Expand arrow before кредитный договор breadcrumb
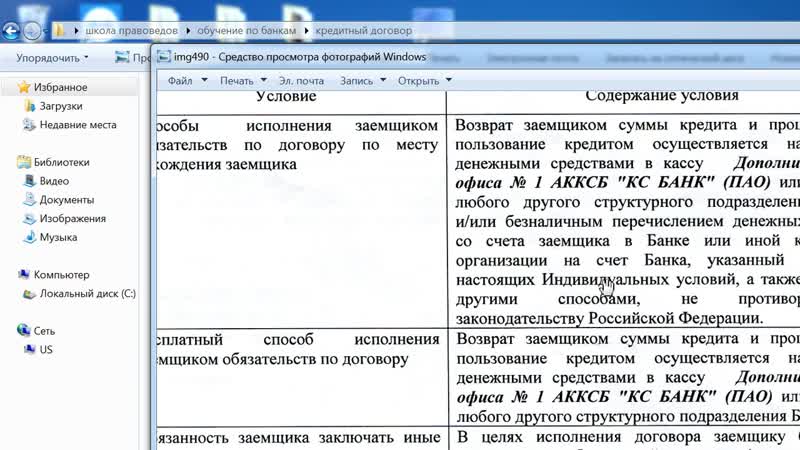This screenshot has width=800, height=450. (306, 31)
